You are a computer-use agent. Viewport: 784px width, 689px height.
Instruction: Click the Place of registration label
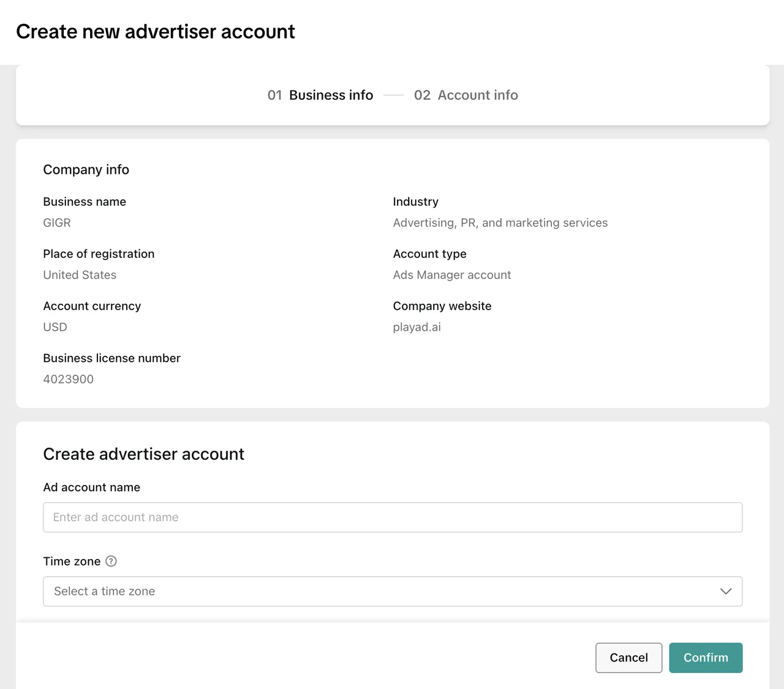tap(99, 254)
